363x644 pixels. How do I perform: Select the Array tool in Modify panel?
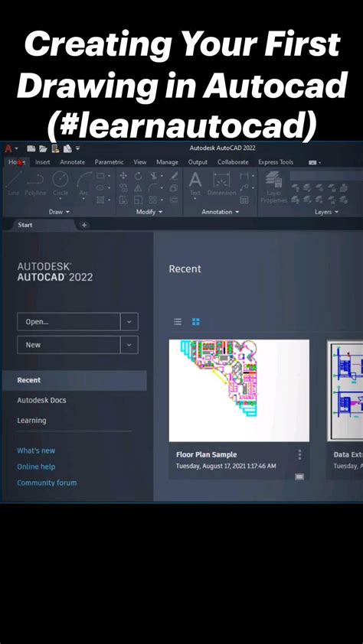(x=153, y=200)
